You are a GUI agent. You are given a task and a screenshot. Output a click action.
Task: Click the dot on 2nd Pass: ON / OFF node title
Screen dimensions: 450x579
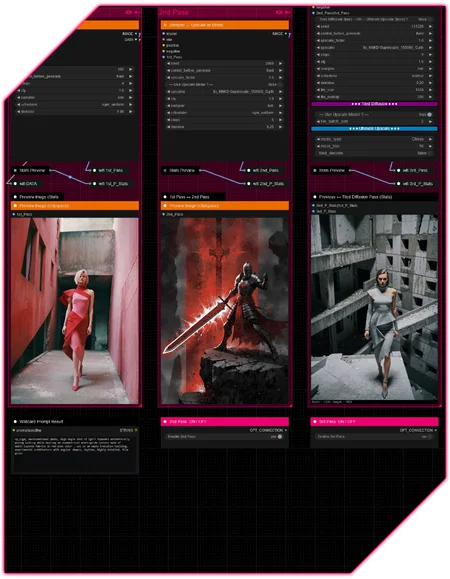(x=165, y=421)
